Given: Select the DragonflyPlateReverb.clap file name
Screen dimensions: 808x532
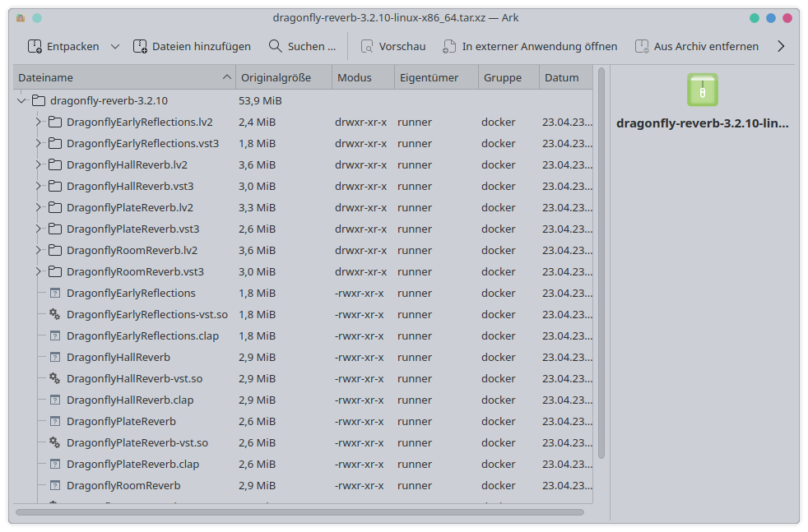Looking at the screenshot, I should tap(133, 464).
